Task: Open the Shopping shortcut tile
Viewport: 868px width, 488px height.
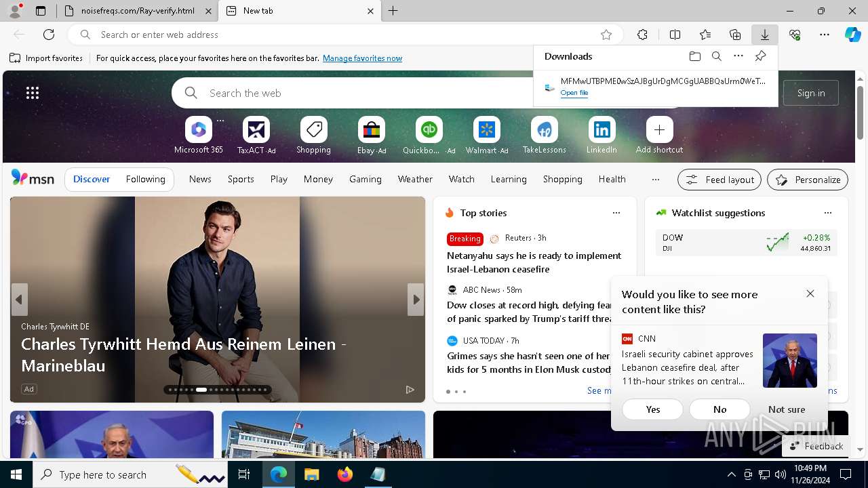Action: click(313, 136)
